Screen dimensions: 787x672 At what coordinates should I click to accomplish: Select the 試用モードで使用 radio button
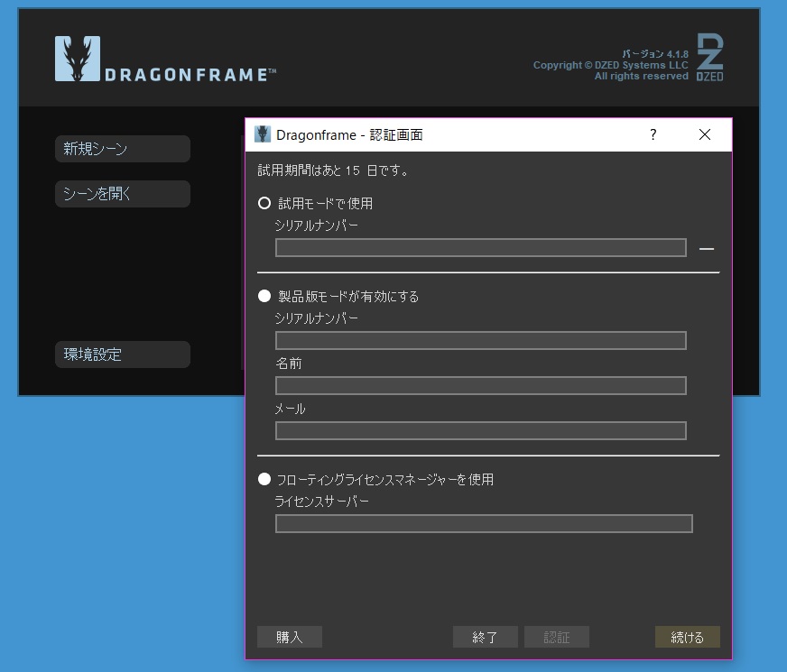pyautogui.click(x=264, y=203)
